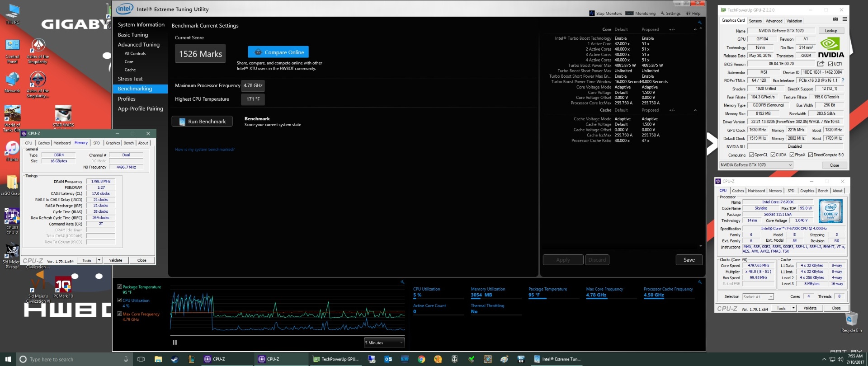Toggle OpenCL checkbox in GPU-Z
This screenshot has height=366, width=868.
tap(752, 155)
